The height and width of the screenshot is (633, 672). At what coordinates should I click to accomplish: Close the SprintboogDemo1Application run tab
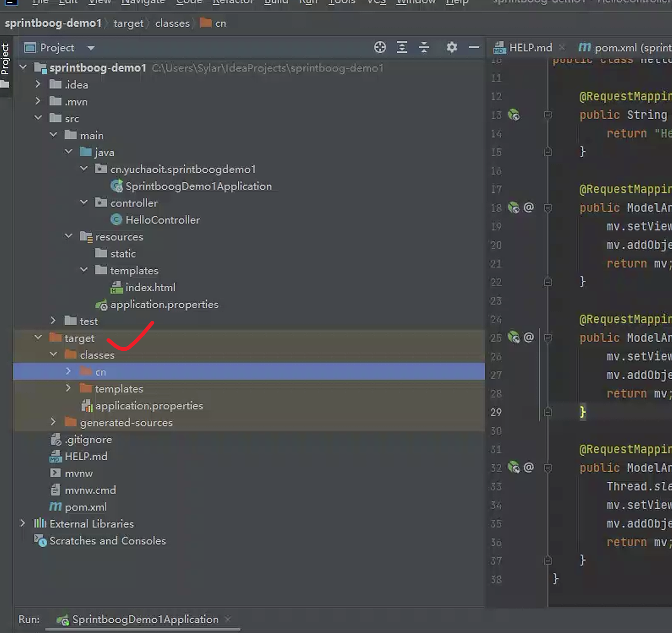[228, 619]
